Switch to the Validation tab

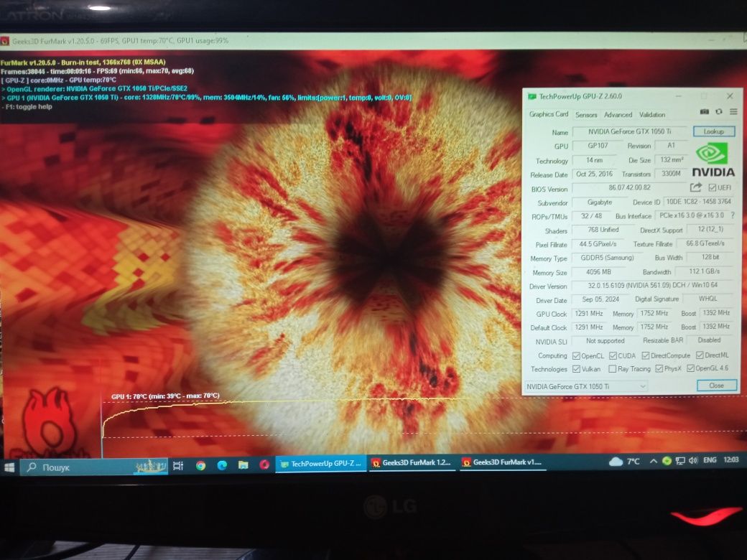652,115
